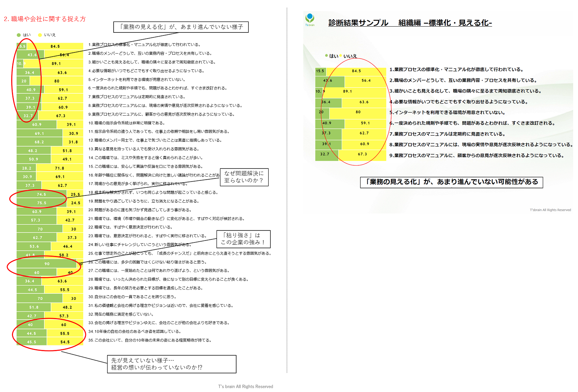Select question 13 異なる意見を持っている人でも
The image size is (578, 392).
144,149
